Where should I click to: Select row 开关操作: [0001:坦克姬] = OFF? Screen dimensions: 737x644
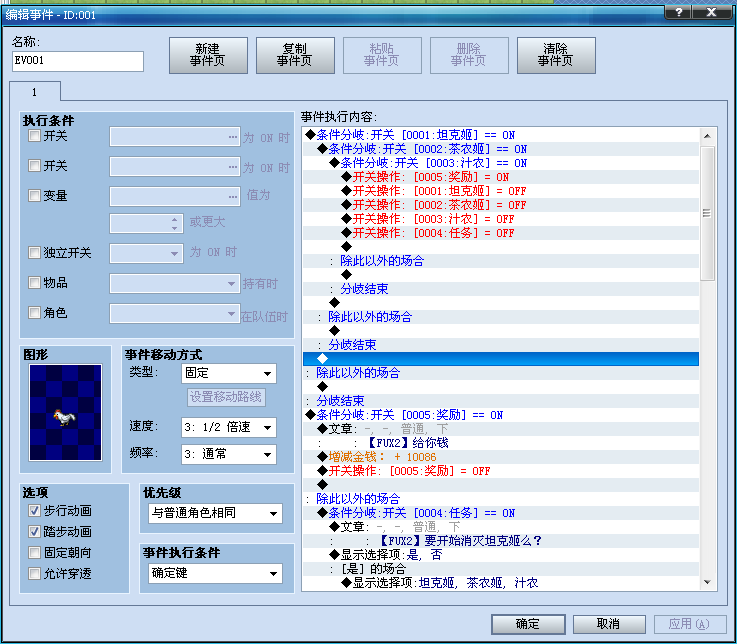coord(501,191)
